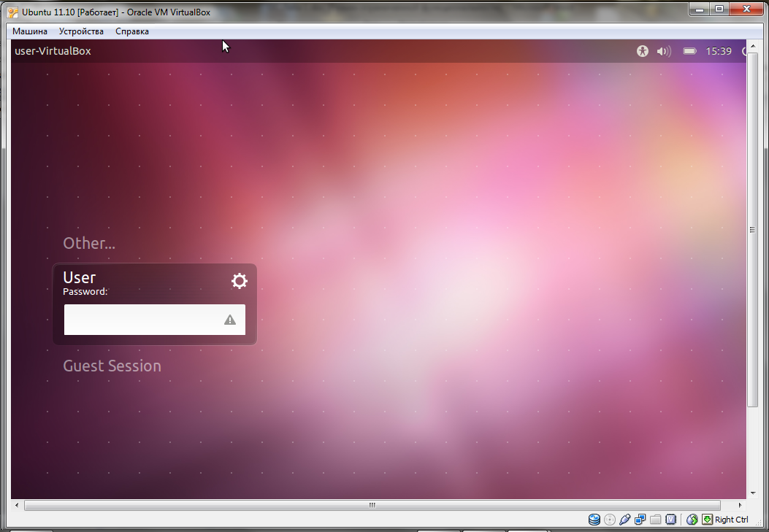Click the warning triangle in password field

pyautogui.click(x=230, y=320)
